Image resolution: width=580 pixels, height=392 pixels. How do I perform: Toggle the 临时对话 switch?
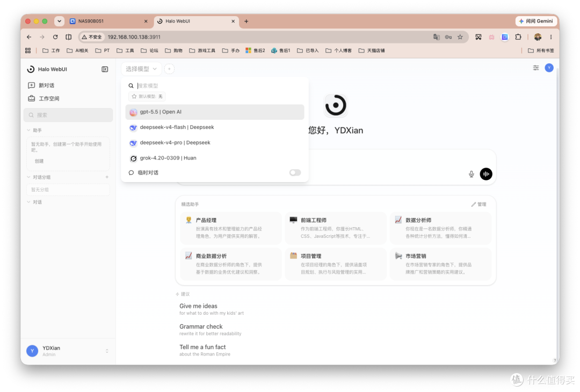click(x=295, y=173)
